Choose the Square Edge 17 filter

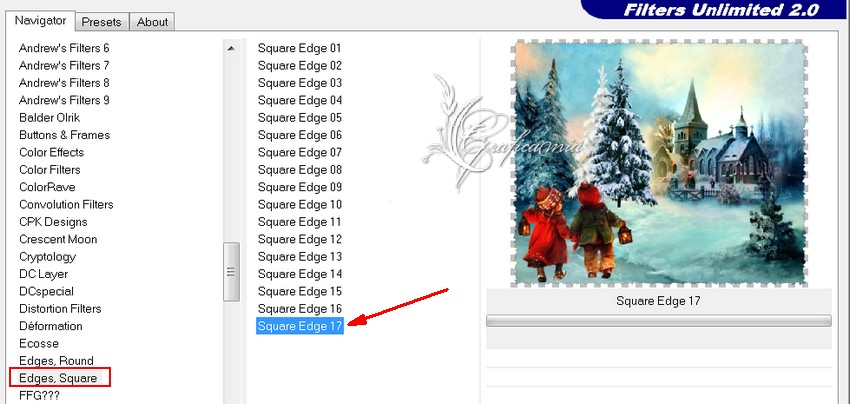pos(300,325)
